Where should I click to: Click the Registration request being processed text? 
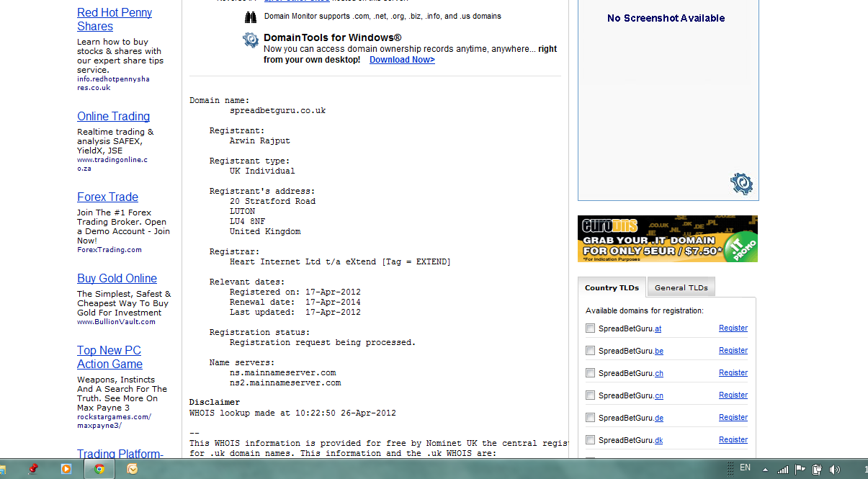pos(323,342)
